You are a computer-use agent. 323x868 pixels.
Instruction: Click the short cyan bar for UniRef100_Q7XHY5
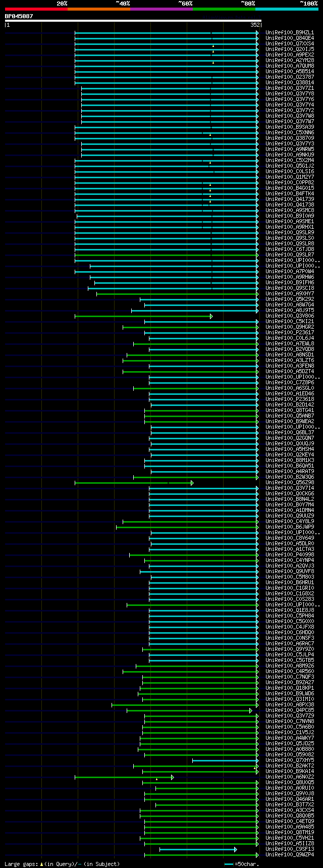pos(226,760)
